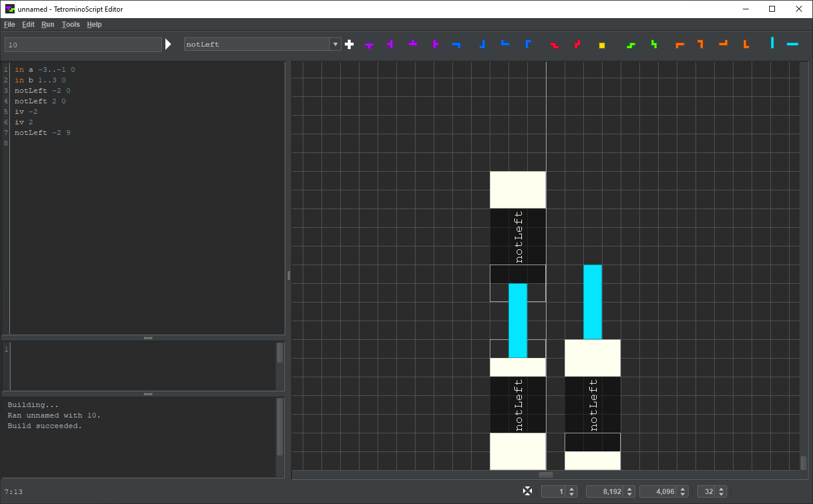Select the lower-right notLeft block on canvas
Image resolution: width=813 pixels, height=504 pixels.
(593, 405)
